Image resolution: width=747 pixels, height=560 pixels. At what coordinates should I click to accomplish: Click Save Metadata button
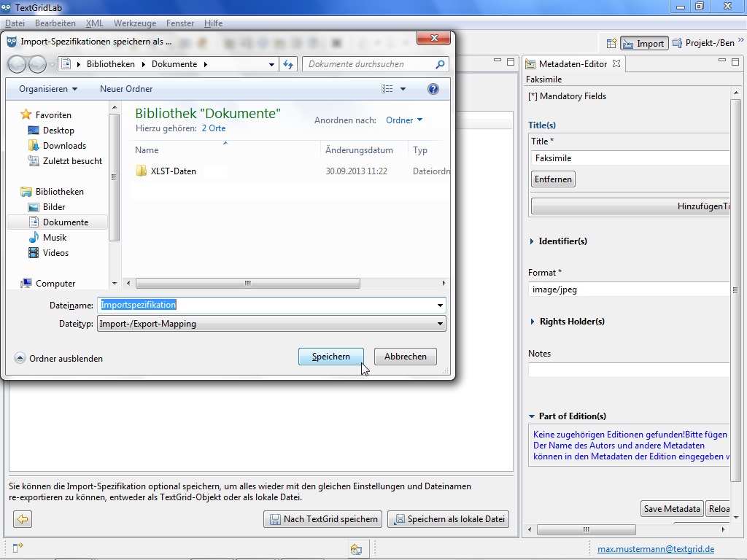tap(672, 509)
